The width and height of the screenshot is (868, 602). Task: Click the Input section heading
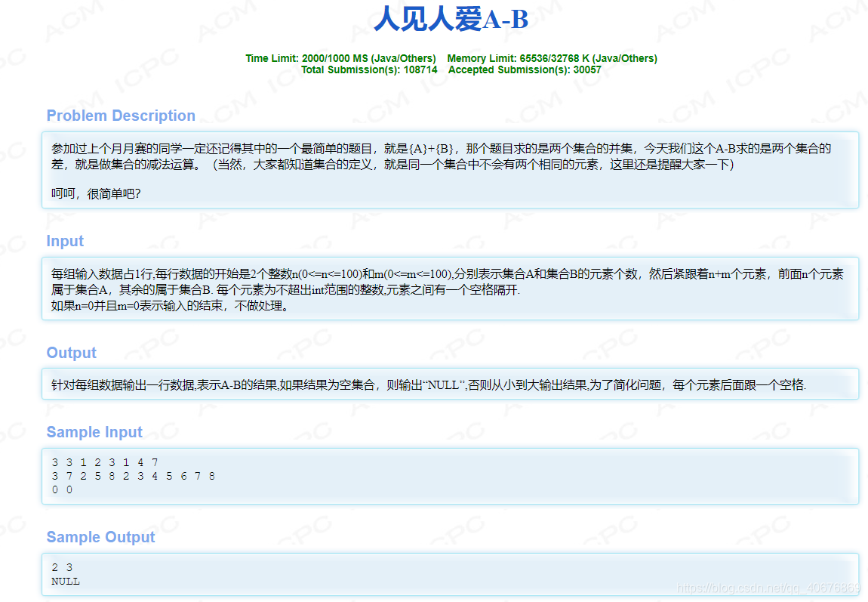65,241
